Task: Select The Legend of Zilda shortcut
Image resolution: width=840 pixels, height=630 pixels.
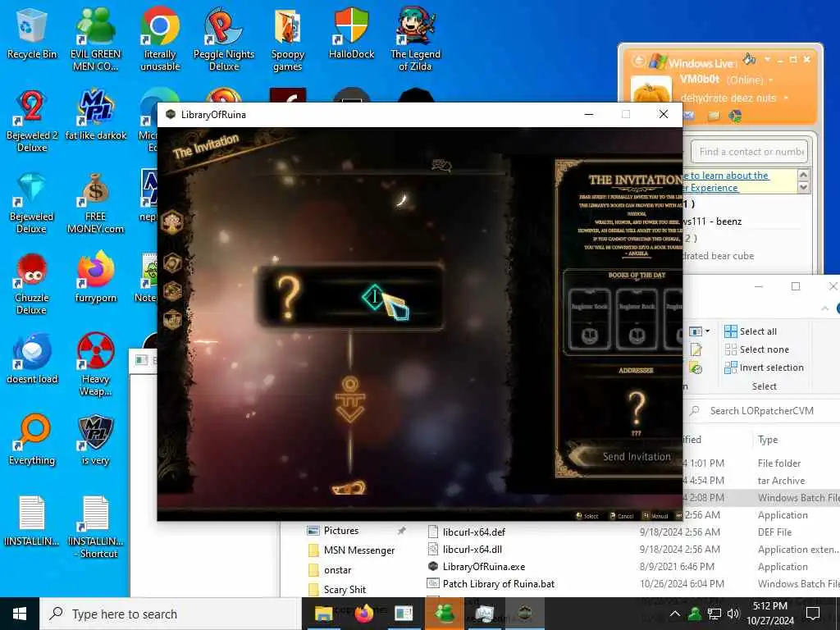Action: pyautogui.click(x=415, y=39)
